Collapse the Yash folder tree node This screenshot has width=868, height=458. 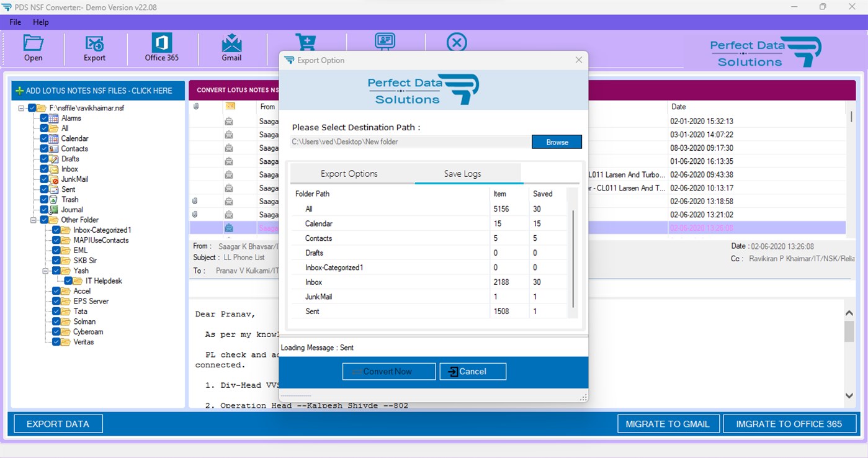[x=45, y=271]
